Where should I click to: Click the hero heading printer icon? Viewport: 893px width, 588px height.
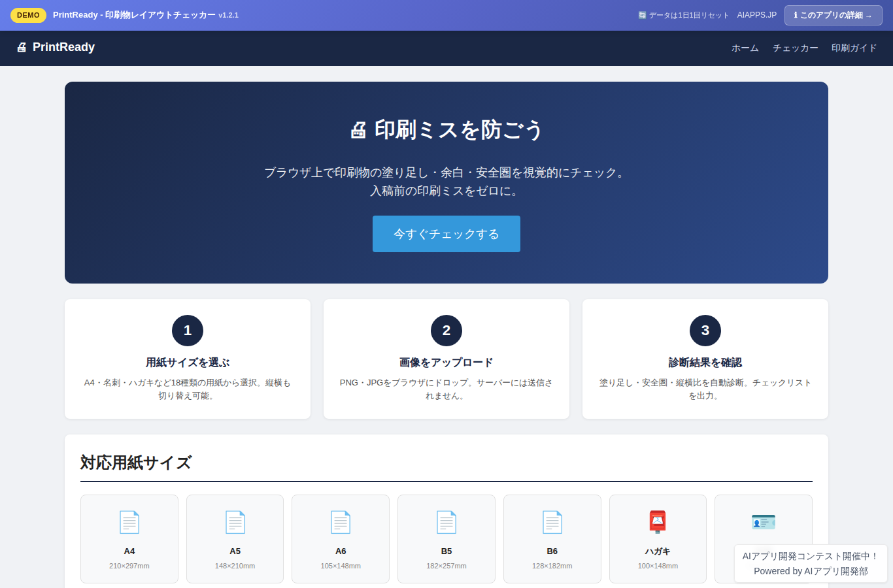pyautogui.click(x=358, y=130)
